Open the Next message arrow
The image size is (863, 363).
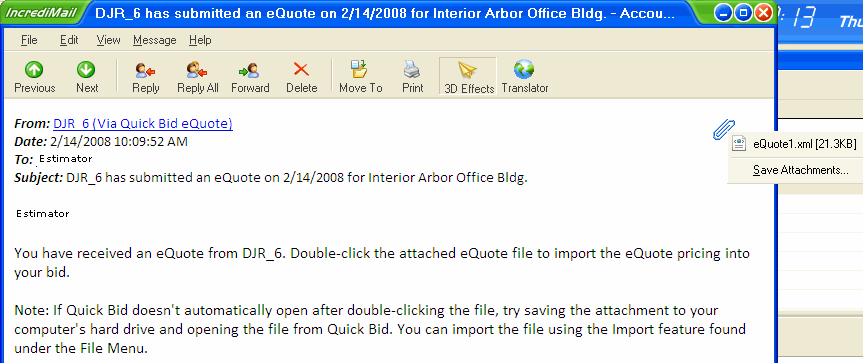click(86, 77)
